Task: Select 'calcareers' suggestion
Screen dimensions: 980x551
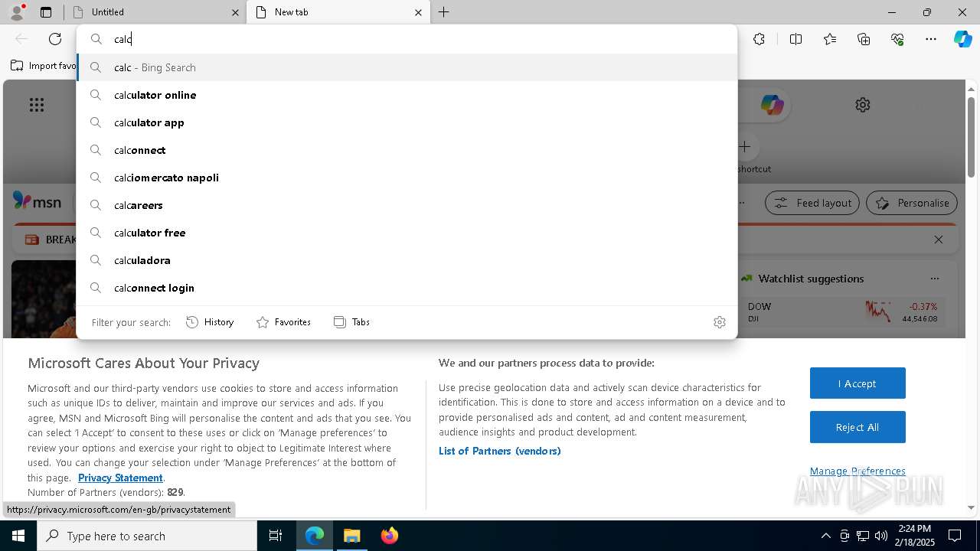Action: (407, 205)
